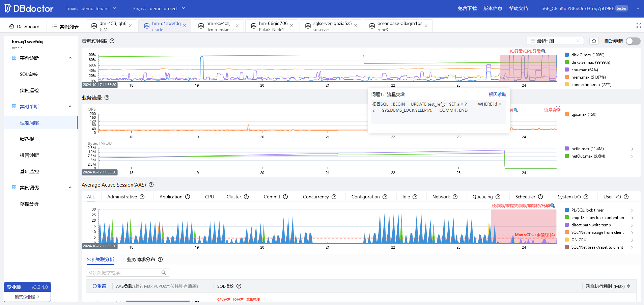Click help icon next to Queueing
644x305 pixels.
[x=498, y=197]
